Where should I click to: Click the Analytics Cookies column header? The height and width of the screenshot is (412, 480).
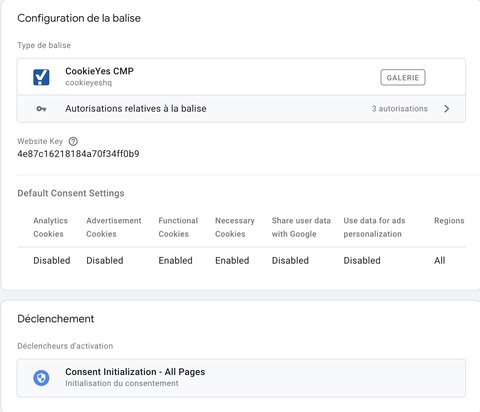[50, 227]
